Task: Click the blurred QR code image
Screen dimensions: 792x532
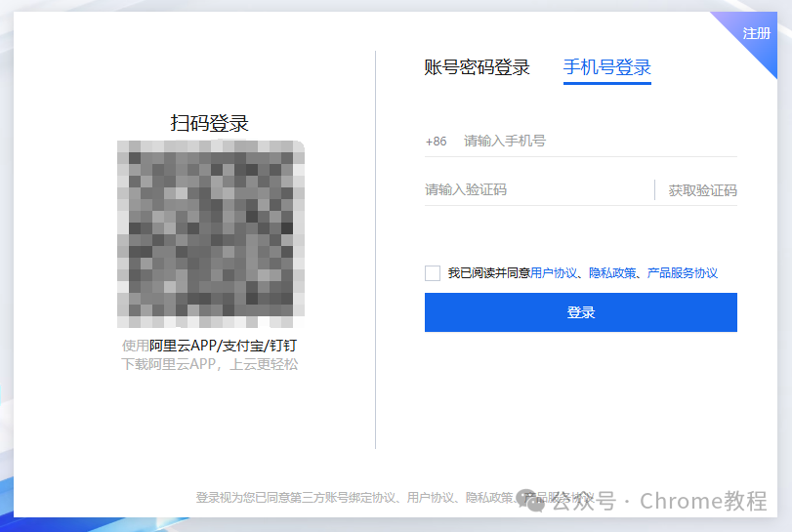Action: coord(211,233)
